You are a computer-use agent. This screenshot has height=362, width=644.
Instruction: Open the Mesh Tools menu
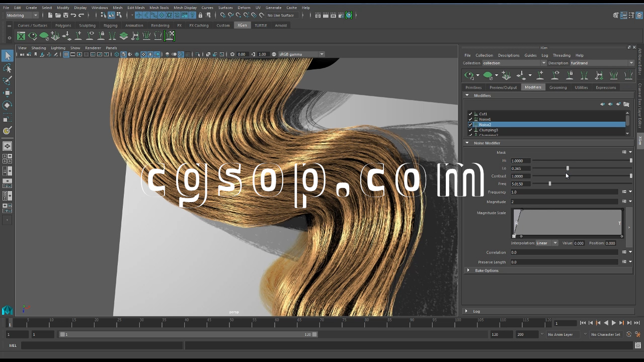[x=159, y=8]
